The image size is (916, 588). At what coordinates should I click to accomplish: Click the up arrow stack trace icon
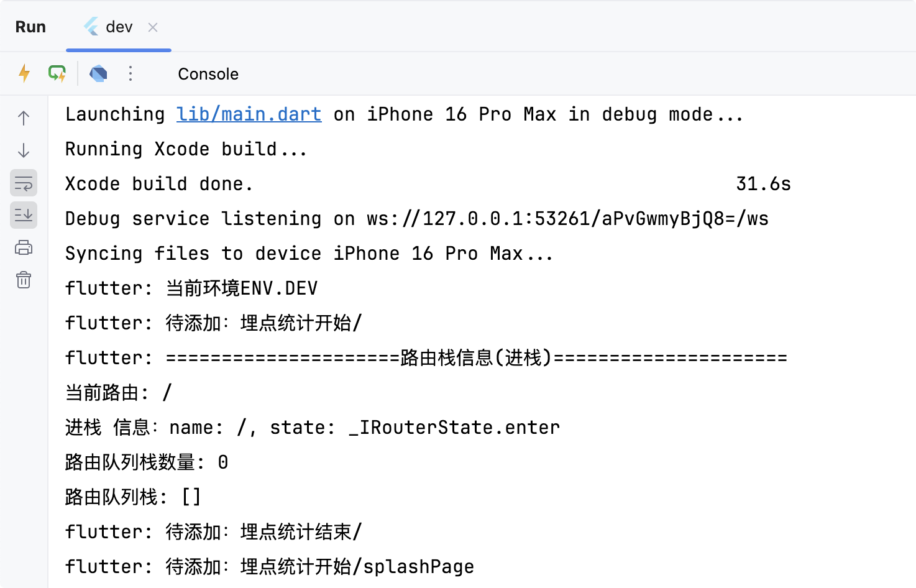coord(24,118)
